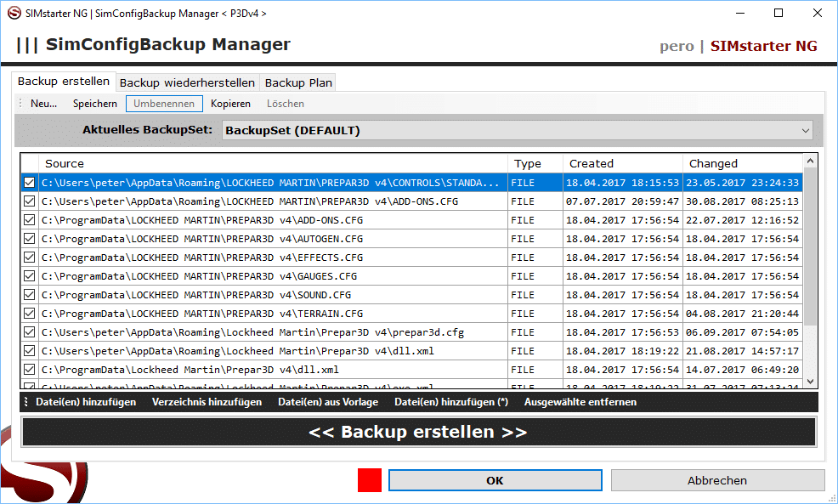This screenshot has width=838, height=504.
Task: Toggle the prepar3d.cfg row checkbox
Action: click(30, 332)
